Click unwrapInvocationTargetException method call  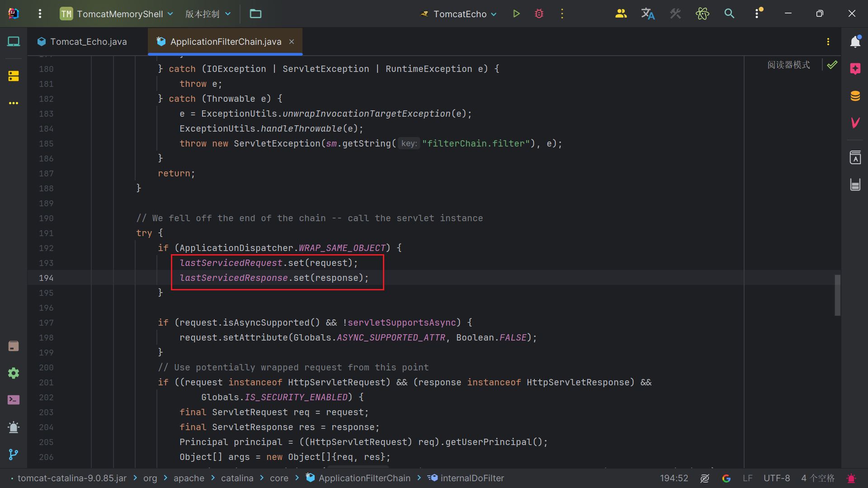point(367,114)
